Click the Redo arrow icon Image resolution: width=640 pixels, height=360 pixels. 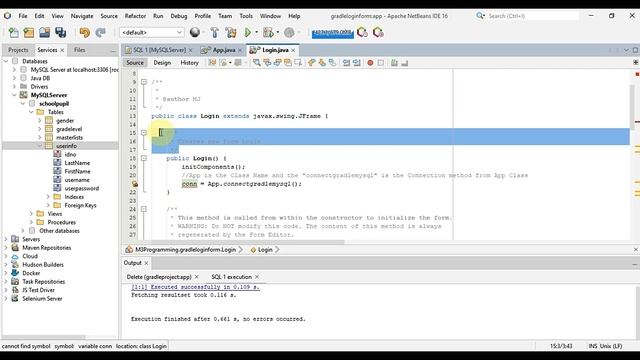100,32
